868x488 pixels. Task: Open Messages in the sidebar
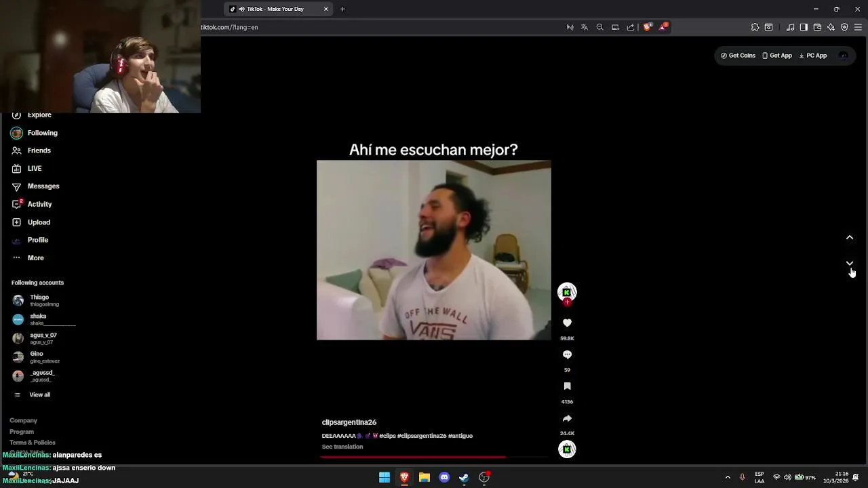click(35, 186)
